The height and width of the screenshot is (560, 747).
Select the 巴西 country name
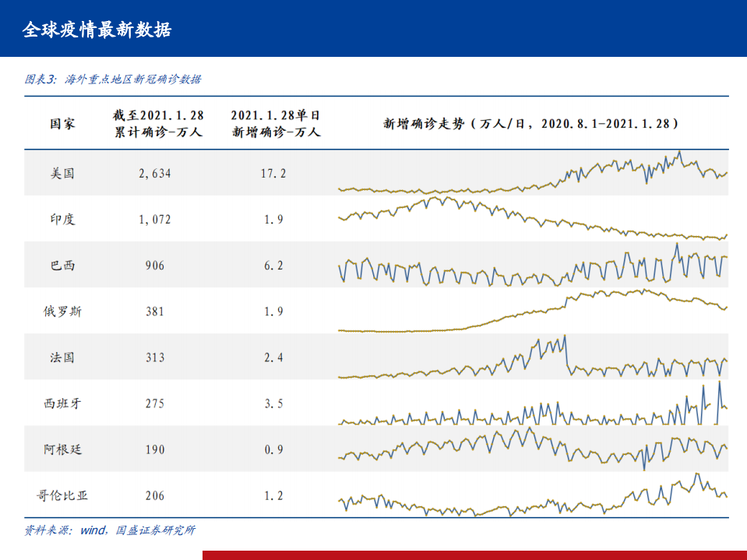[61, 266]
